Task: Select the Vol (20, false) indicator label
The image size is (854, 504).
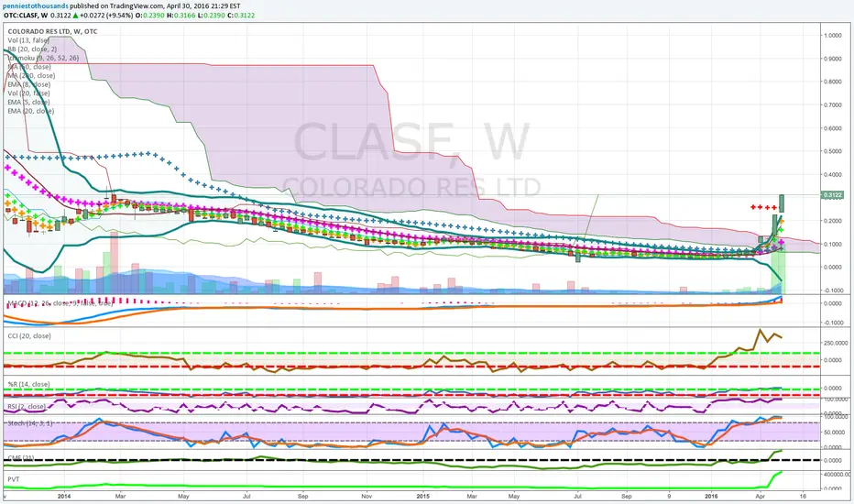Action: (x=29, y=93)
